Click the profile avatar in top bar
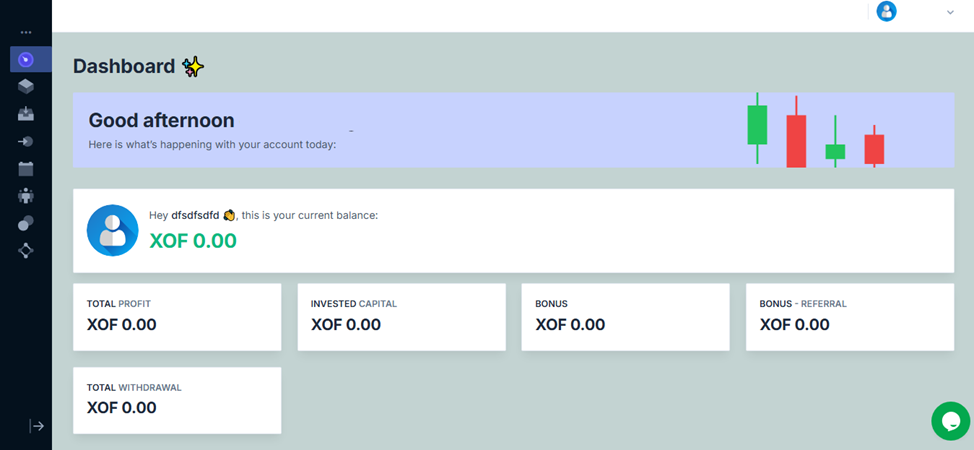Viewport: 974px width, 450px height. [886, 11]
